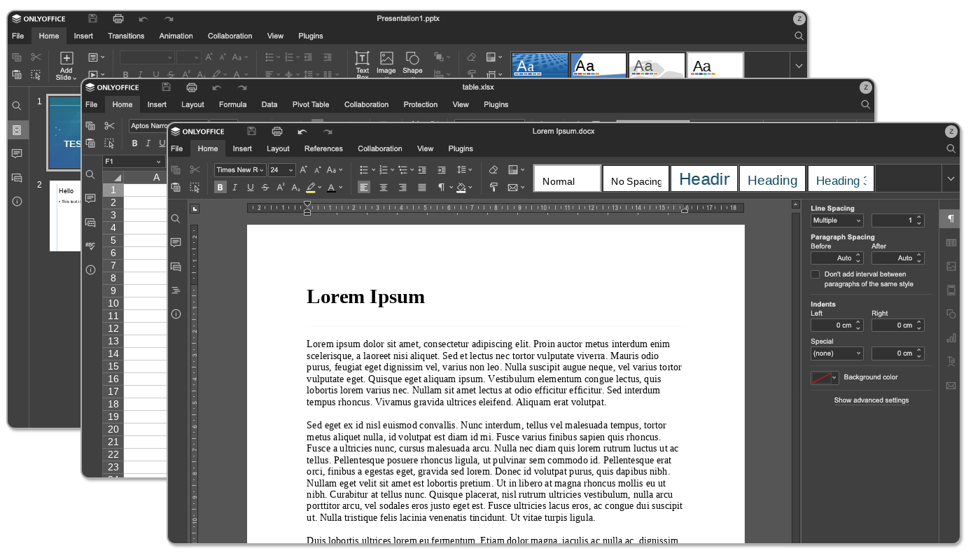Open the Line Spacing Multiple dropdown
This screenshot has width=980, height=560.
836,220
